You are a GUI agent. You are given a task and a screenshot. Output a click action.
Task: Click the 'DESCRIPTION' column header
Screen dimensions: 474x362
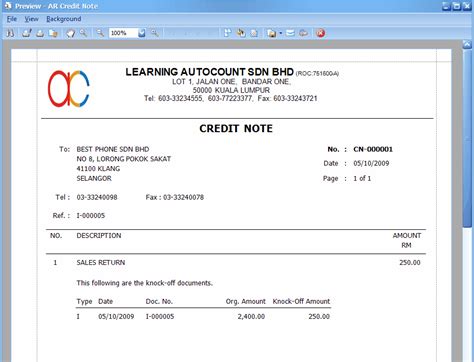click(x=99, y=236)
